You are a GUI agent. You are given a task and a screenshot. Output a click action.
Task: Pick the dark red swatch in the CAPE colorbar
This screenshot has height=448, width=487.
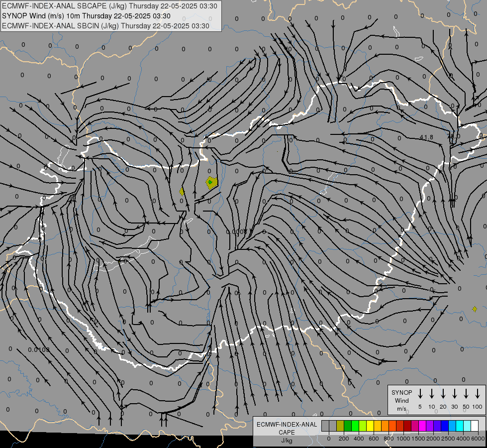tap(407, 426)
